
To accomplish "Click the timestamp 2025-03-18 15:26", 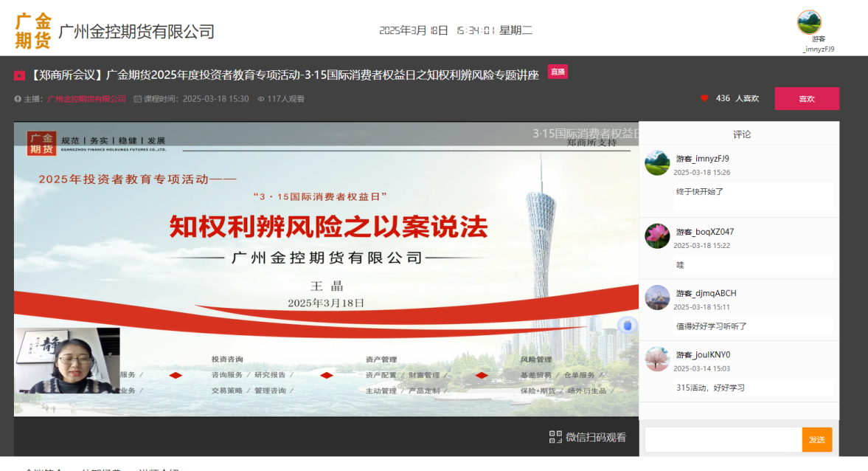I will click(701, 172).
